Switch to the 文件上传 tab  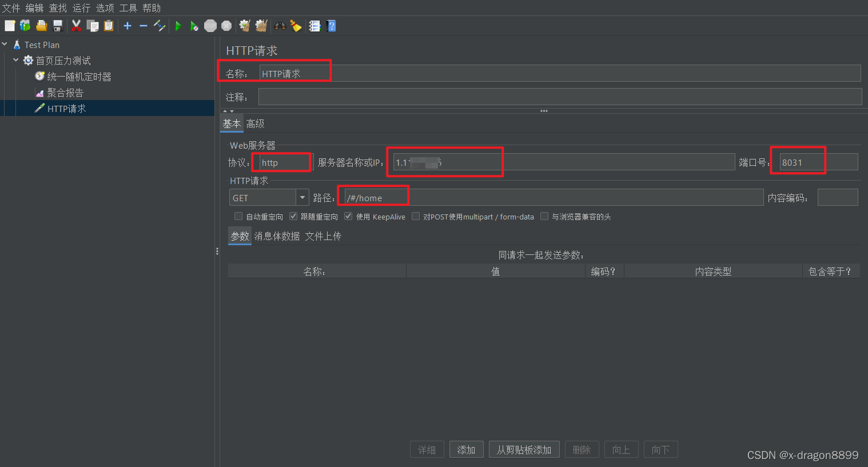(x=323, y=236)
